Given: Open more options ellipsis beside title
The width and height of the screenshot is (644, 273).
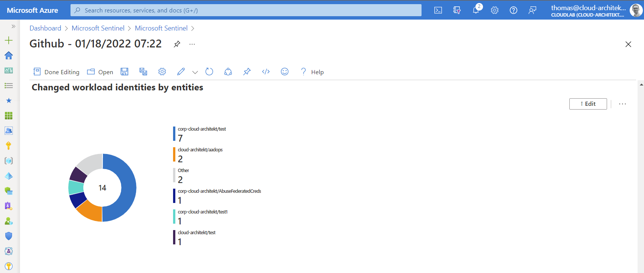Looking at the screenshot, I should point(192,44).
